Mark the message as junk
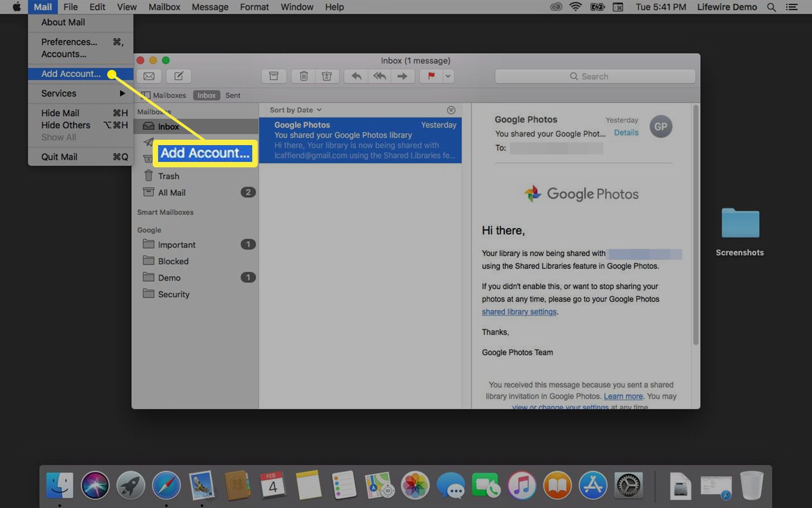This screenshot has width=812, height=508. (x=327, y=76)
